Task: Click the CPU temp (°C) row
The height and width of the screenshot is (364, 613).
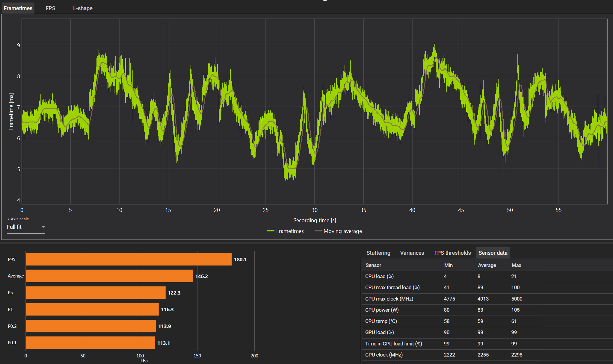Action: (x=381, y=321)
